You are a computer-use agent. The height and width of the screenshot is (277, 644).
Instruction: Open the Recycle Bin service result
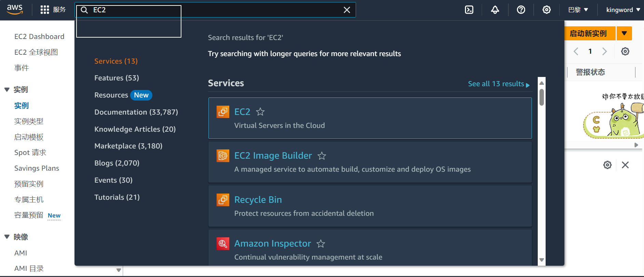[x=258, y=200]
